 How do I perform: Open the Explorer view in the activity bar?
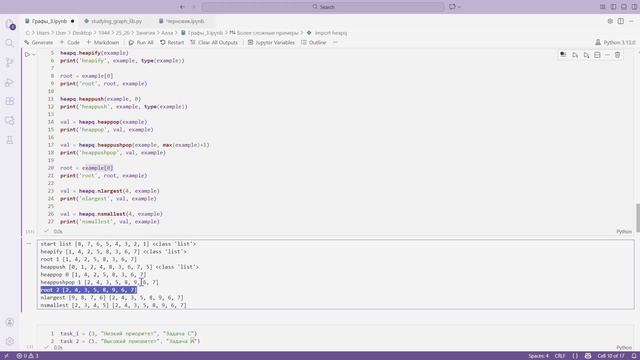(10, 24)
